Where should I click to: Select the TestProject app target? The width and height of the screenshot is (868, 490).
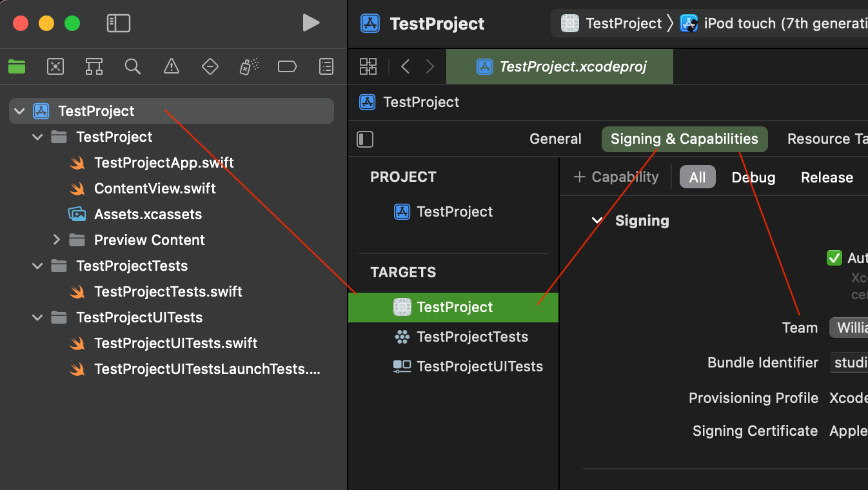tap(453, 307)
